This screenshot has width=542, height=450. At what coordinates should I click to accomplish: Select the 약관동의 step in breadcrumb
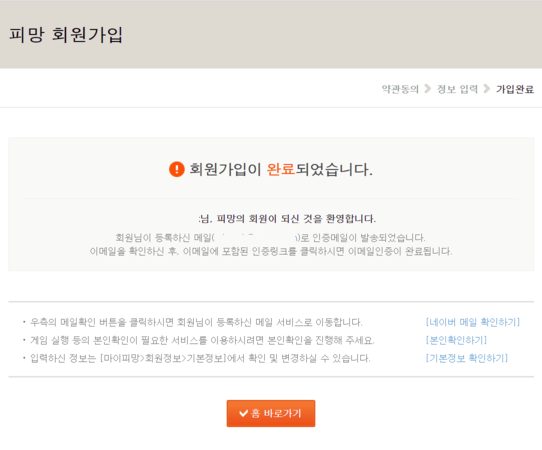[400, 89]
